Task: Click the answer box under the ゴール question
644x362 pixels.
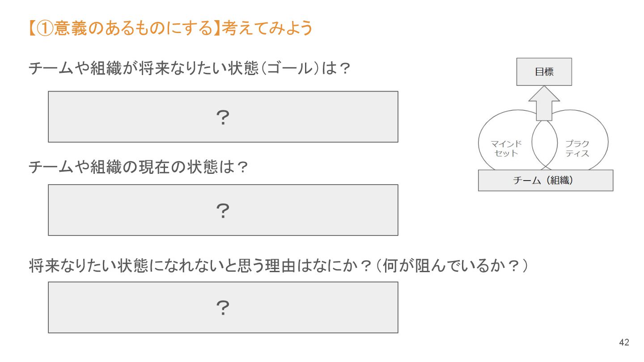Action: (223, 117)
